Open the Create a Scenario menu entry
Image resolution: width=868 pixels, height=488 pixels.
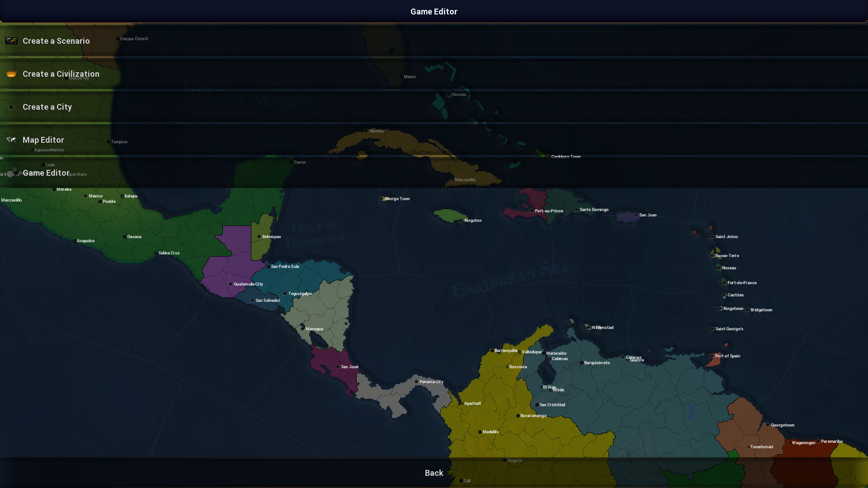56,41
